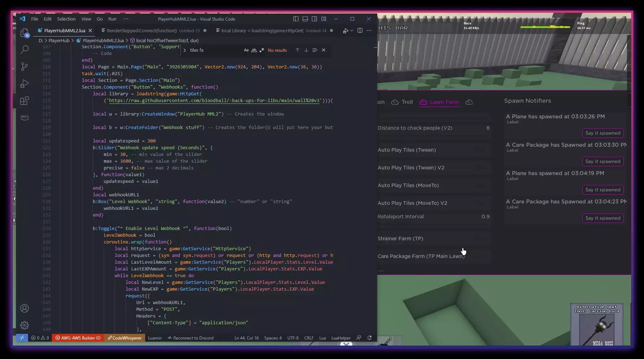Open editor More Actions ellipsis

(369, 30)
